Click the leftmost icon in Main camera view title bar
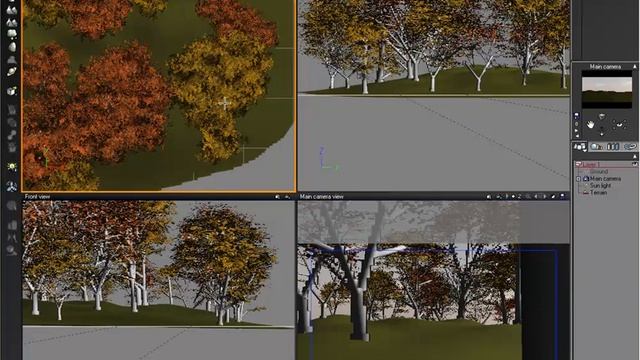This screenshot has width=640, height=360. [x=489, y=196]
